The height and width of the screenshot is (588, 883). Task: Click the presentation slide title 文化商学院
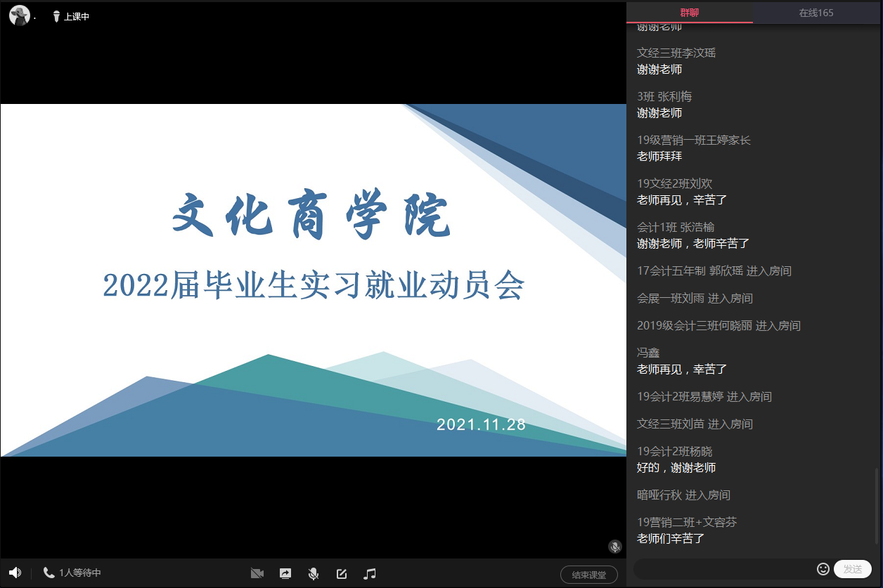[312, 214]
